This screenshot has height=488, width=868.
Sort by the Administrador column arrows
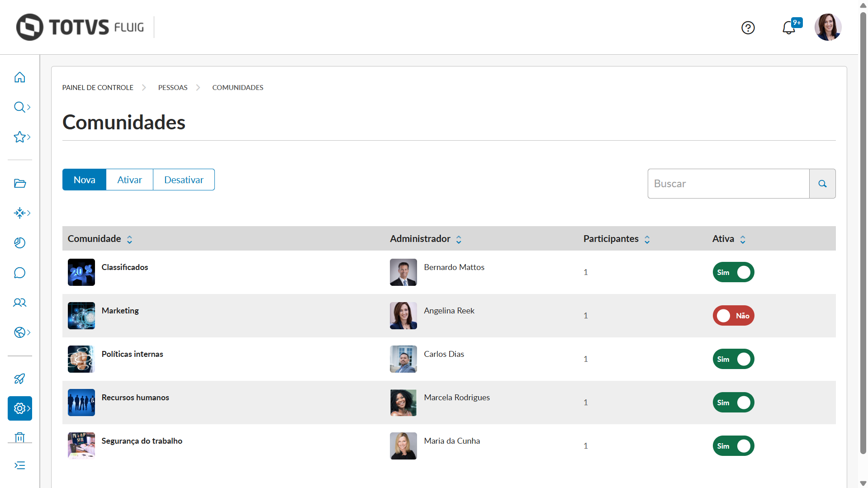pyautogui.click(x=459, y=239)
